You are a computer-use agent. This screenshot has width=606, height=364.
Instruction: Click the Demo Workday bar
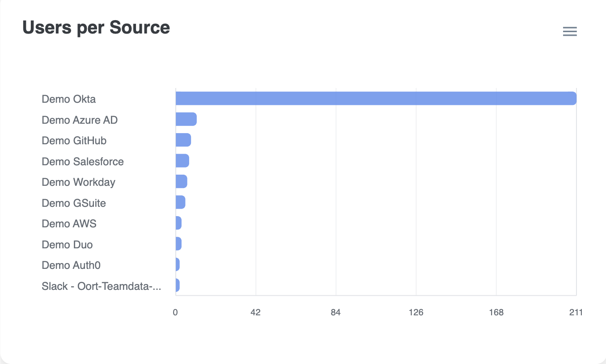[x=182, y=181]
